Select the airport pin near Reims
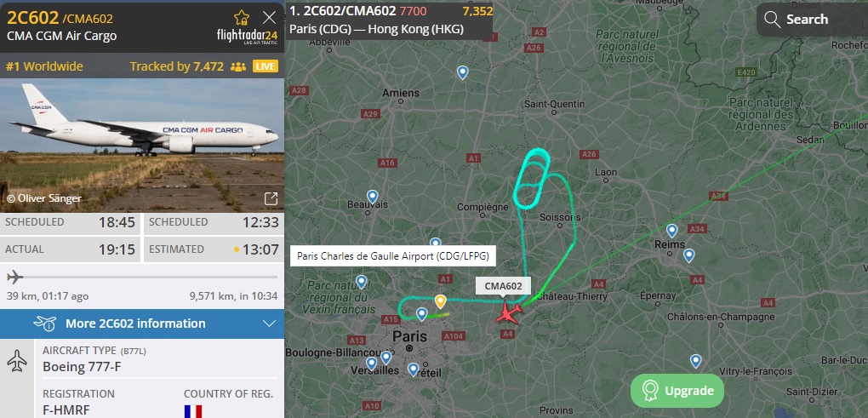 672,231
